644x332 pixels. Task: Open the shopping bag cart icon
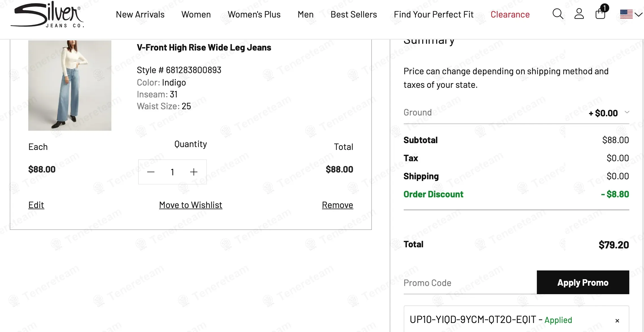pos(600,13)
